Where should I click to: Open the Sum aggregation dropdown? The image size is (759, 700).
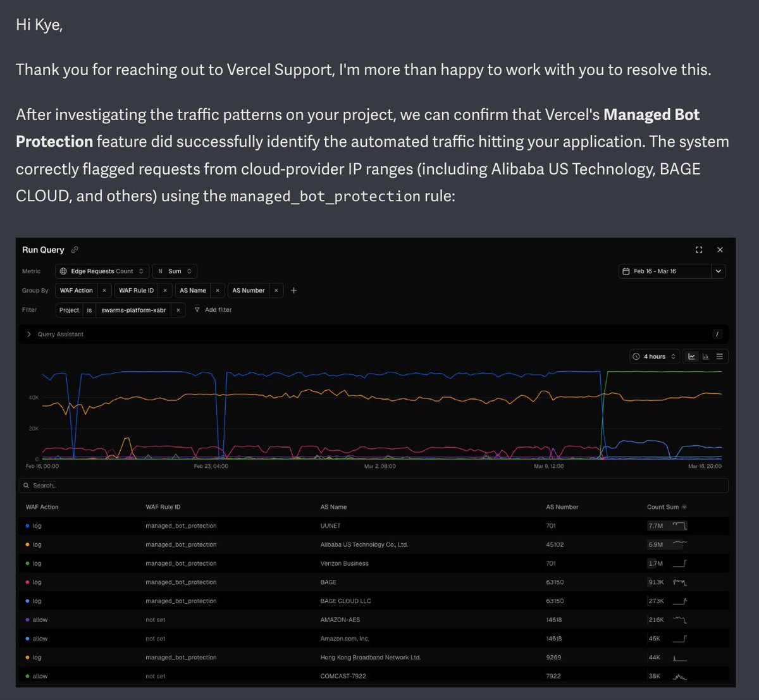coord(175,271)
